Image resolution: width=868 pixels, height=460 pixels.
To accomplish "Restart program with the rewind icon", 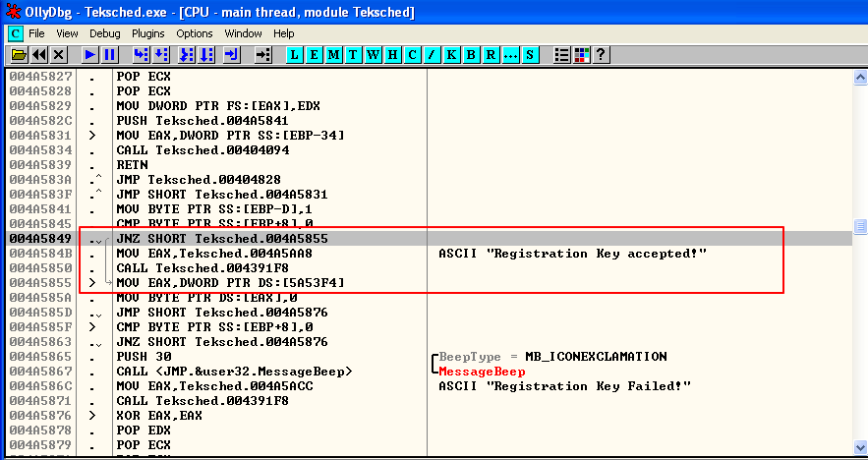I will (x=38, y=54).
